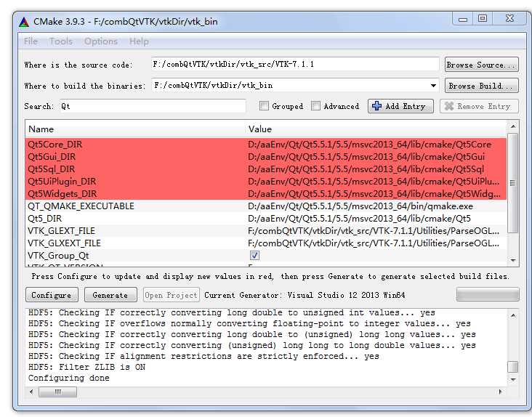This screenshot has width=532, height=417.
Task: Click the Qt5Gui cmake path value
Action: [x=366, y=157]
